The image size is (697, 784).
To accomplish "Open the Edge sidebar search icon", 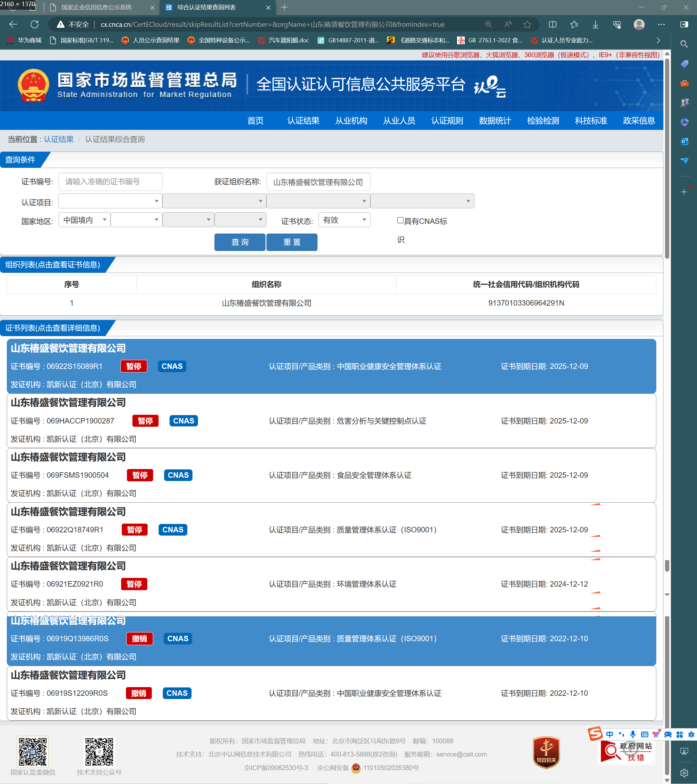I will coord(684,44).
